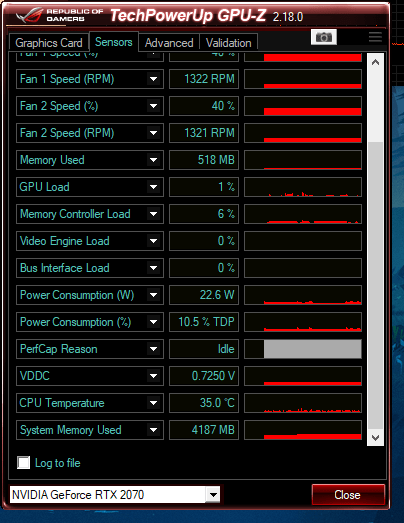Take a screenshot with the camera icon
Viewport: 404px width, 523px height.
324,37
